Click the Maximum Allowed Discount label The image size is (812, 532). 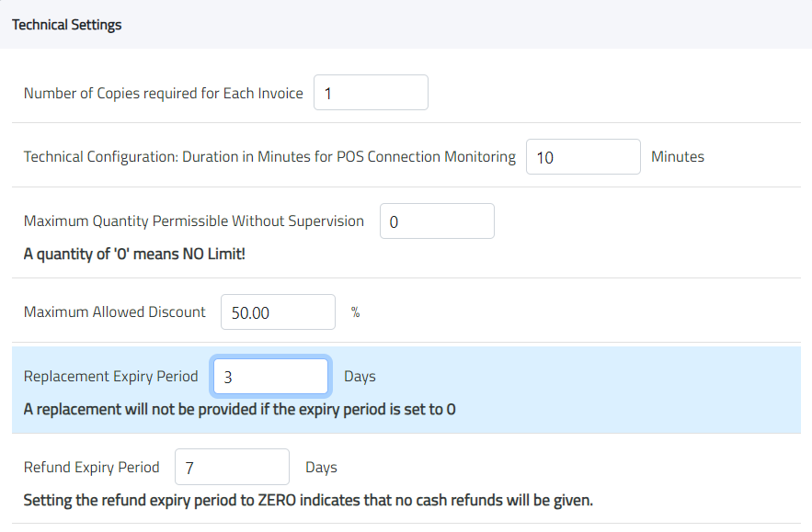click(x=114, y=311)
